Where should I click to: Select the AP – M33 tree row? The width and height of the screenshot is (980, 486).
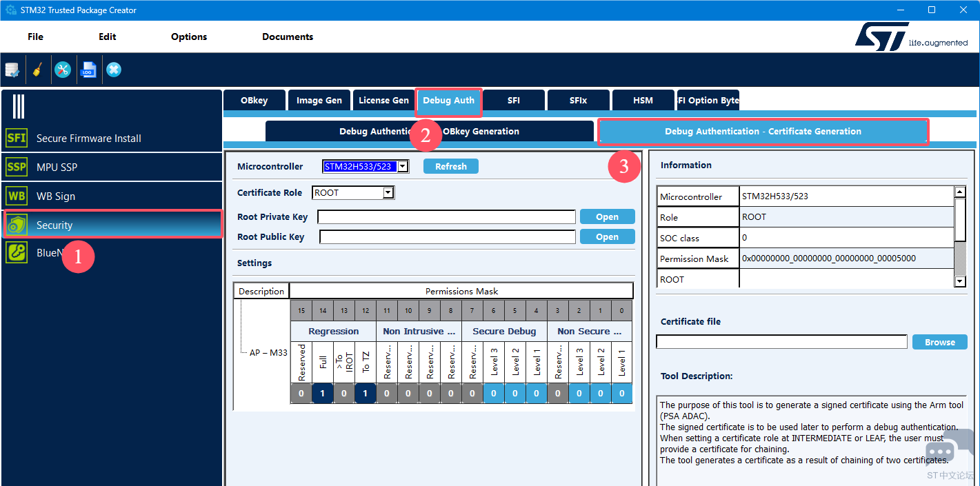(268, 352)
